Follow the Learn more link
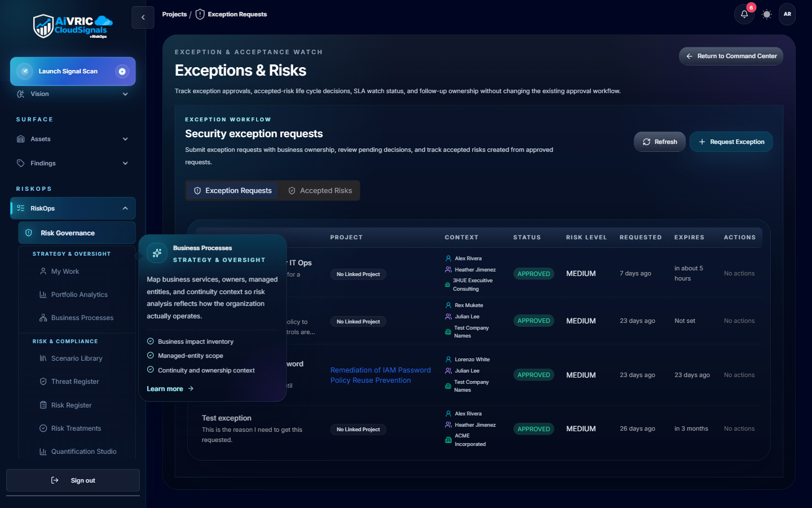The height and width of the screenshot is (508, 812). click(170, 389)
